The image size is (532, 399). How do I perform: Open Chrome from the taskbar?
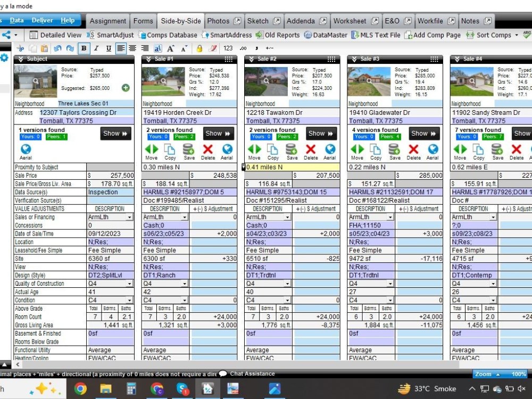[x=80, y=388]
